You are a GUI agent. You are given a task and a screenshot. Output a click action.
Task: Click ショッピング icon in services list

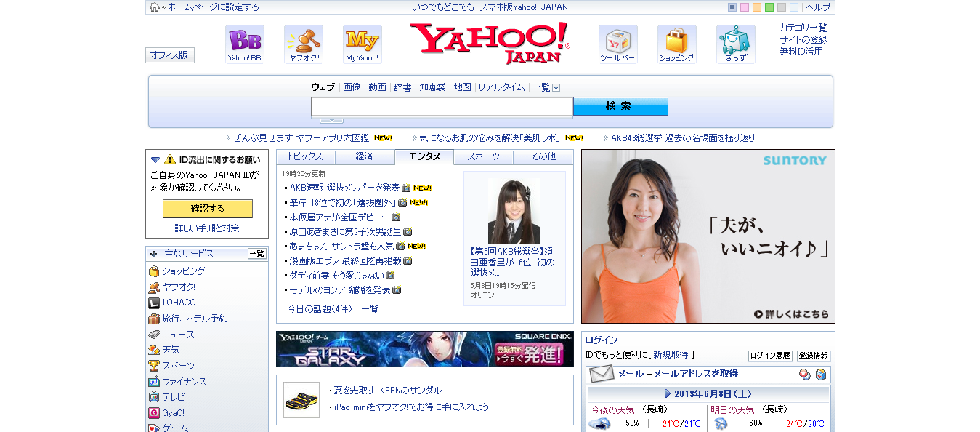point(154,271)
